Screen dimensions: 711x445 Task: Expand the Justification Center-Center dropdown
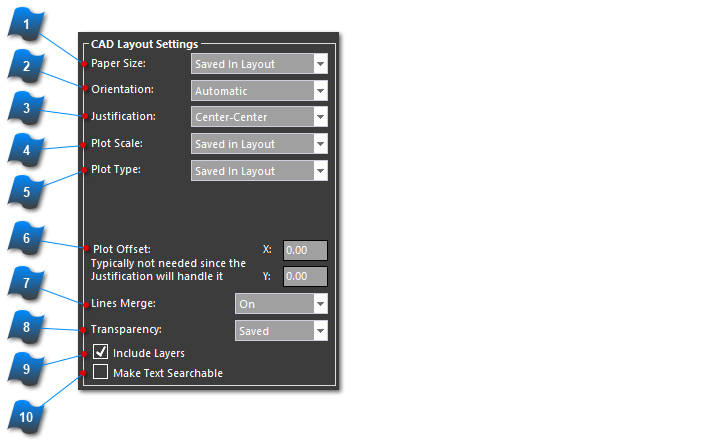click(259, 117)
